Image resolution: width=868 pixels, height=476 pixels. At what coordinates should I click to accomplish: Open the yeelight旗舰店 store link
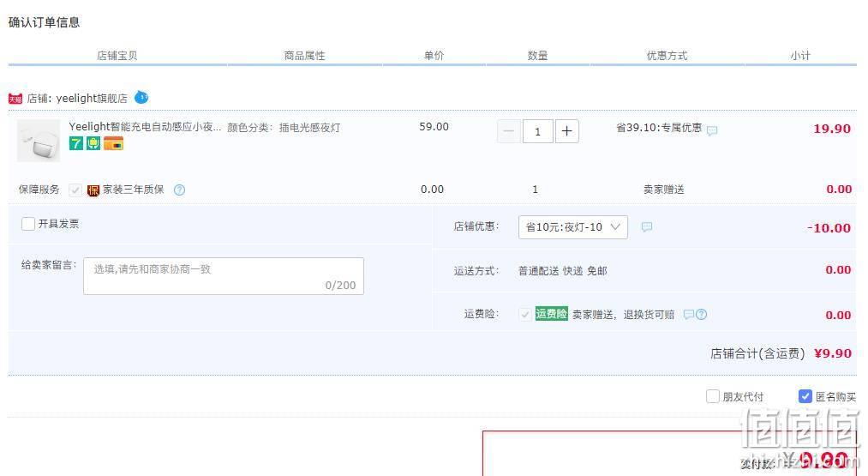92,99
